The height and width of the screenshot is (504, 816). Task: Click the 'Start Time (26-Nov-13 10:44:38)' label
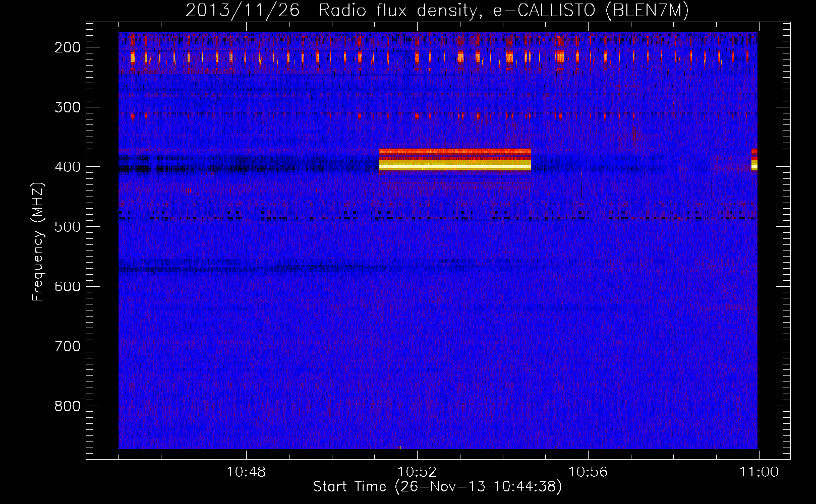click(437, 487)
